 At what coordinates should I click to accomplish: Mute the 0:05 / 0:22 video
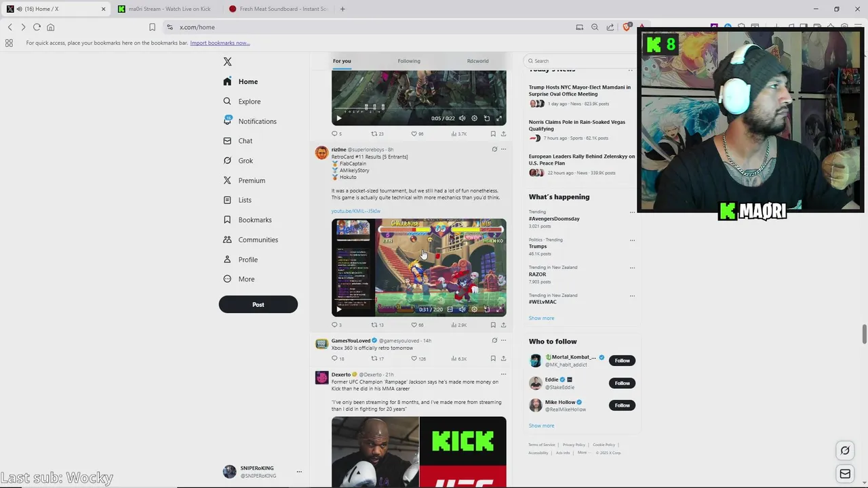coord(462,119)
